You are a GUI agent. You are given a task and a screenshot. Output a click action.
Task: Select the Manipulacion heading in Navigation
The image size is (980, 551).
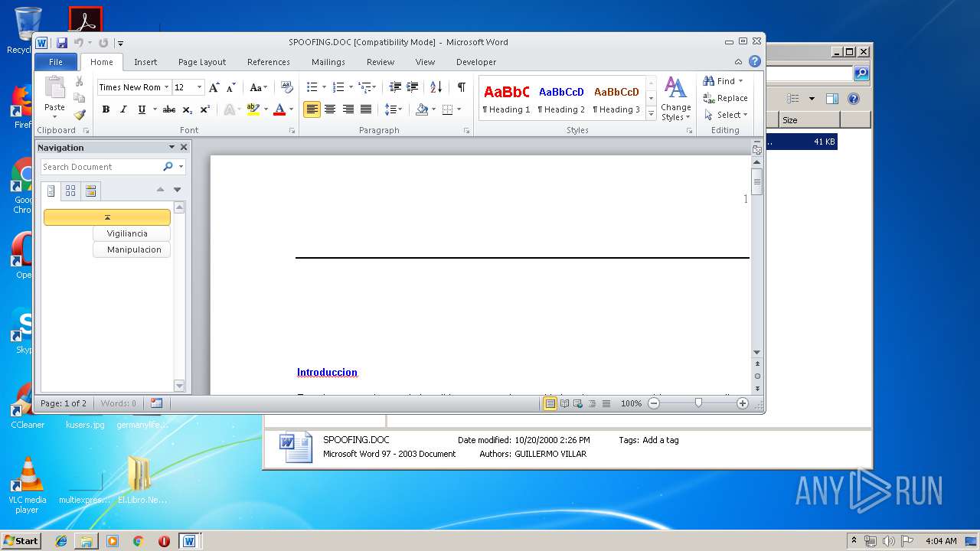(x=132, y=250)
